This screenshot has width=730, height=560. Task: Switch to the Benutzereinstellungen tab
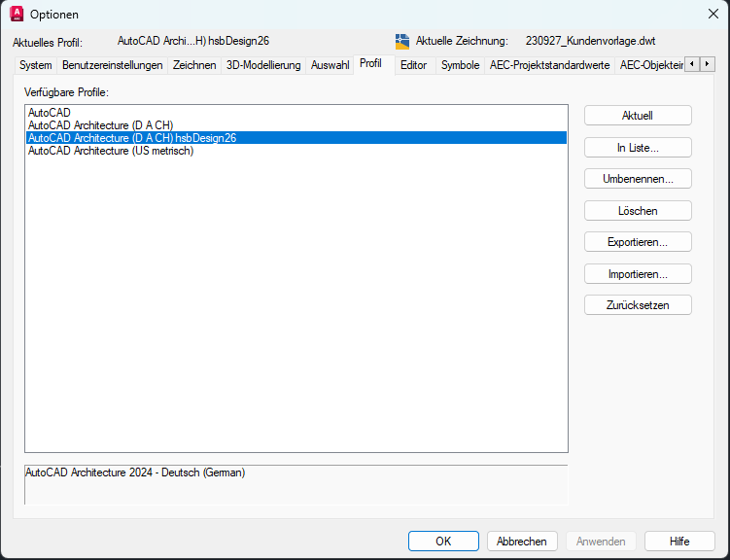(112, 65)
